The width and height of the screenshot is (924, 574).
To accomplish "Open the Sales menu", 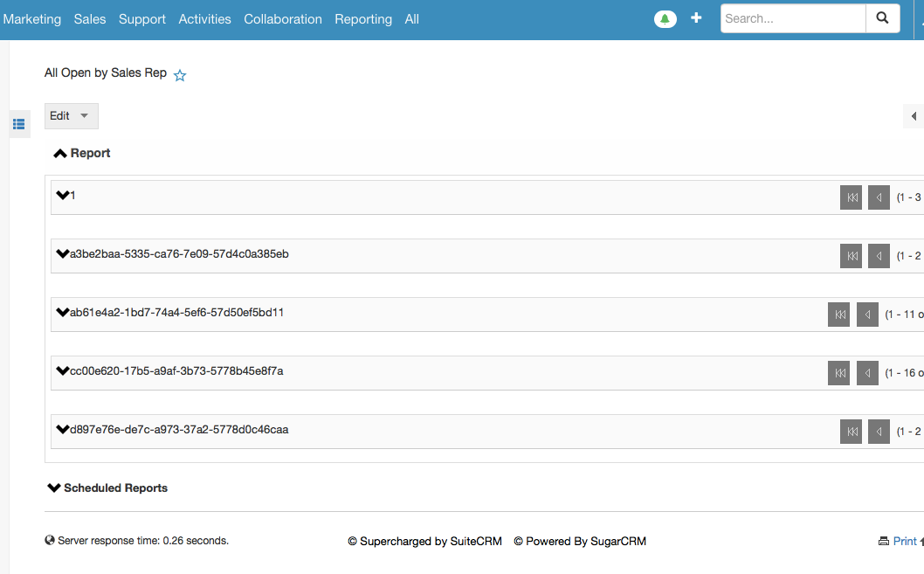I will 90,19.
